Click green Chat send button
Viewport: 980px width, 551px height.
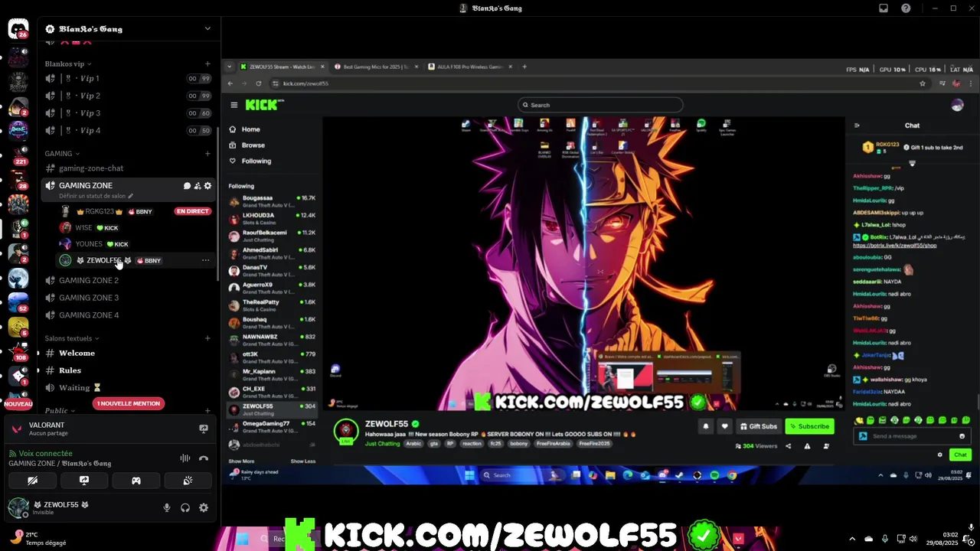click(960, 455)
